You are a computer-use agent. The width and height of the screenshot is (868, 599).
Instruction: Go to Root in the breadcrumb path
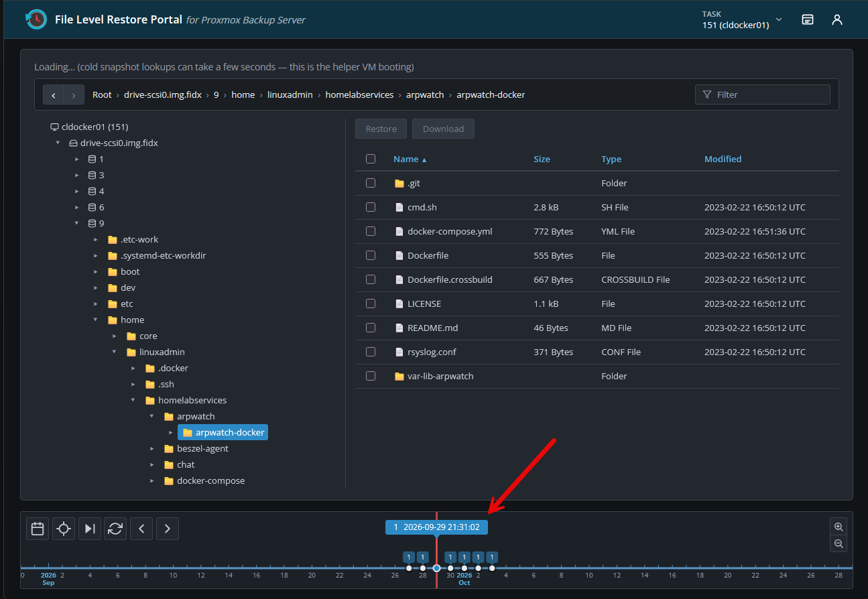coord(102,94)
